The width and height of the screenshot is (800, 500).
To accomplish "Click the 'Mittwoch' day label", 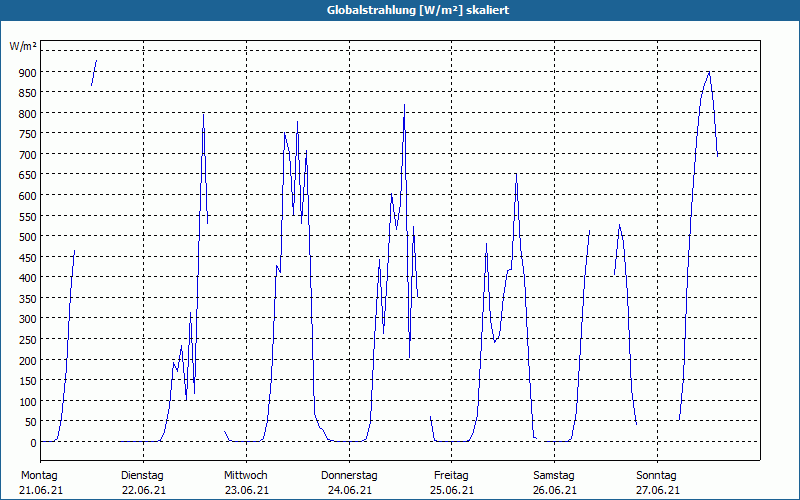I will click(246, 476).
